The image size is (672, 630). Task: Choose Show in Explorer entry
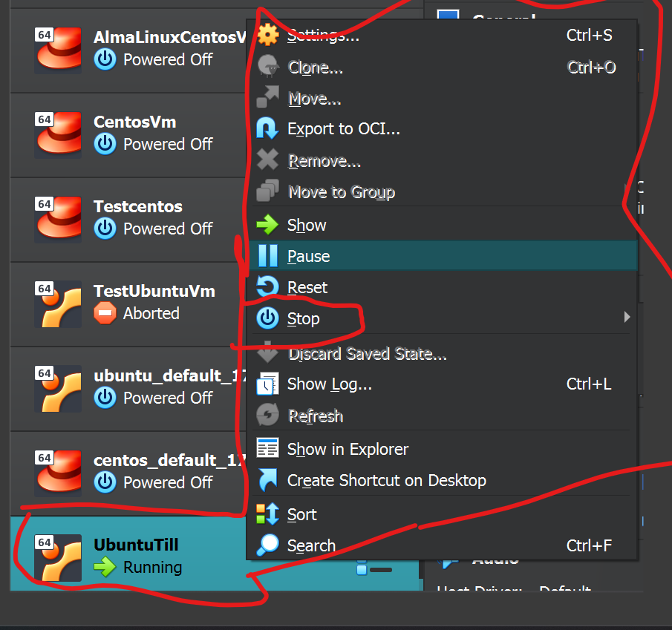pyautogui.click(x=443, y=449)
